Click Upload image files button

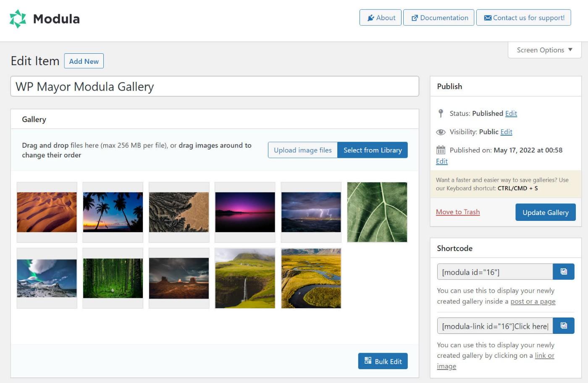point(303,150)
